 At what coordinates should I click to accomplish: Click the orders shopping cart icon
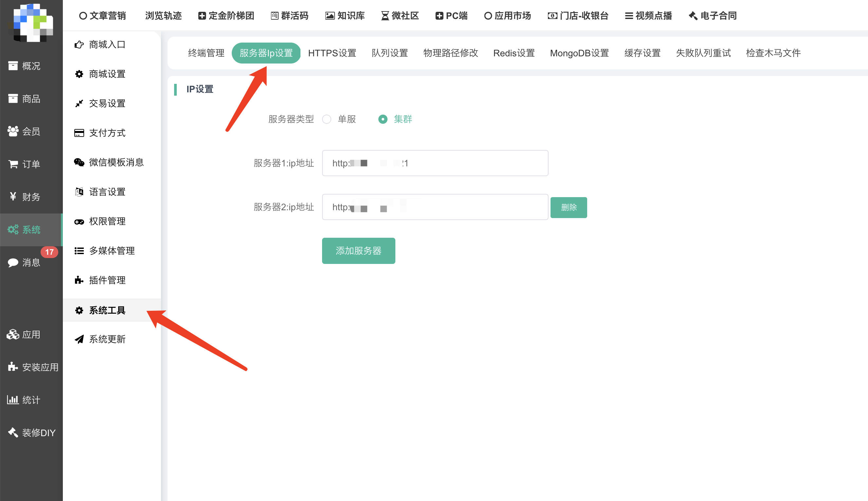pyautogui.click(x=13, y=164)
